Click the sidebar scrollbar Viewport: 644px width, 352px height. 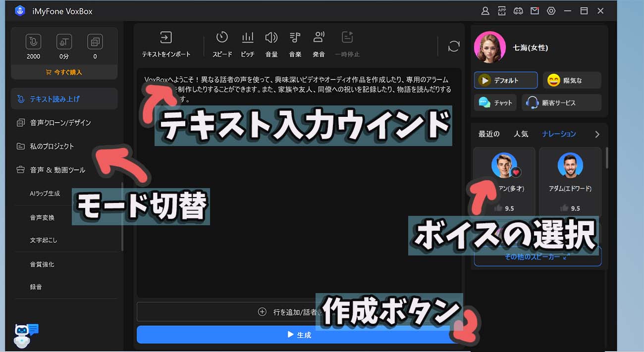click(x=122, y=217)
